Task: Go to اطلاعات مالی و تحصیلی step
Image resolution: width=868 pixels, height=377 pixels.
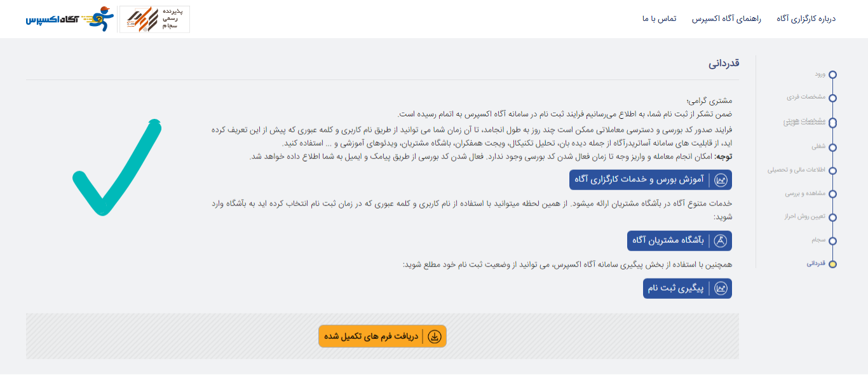Action: [796, 170]
